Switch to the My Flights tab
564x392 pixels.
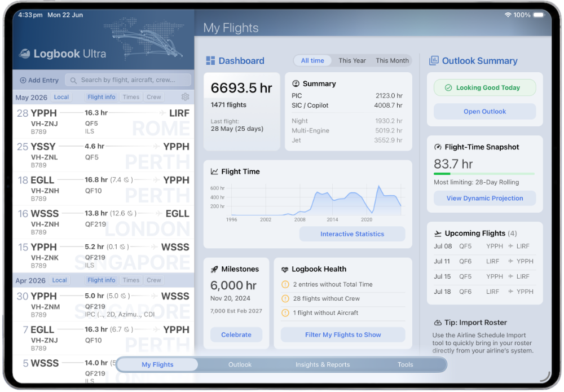157,364
